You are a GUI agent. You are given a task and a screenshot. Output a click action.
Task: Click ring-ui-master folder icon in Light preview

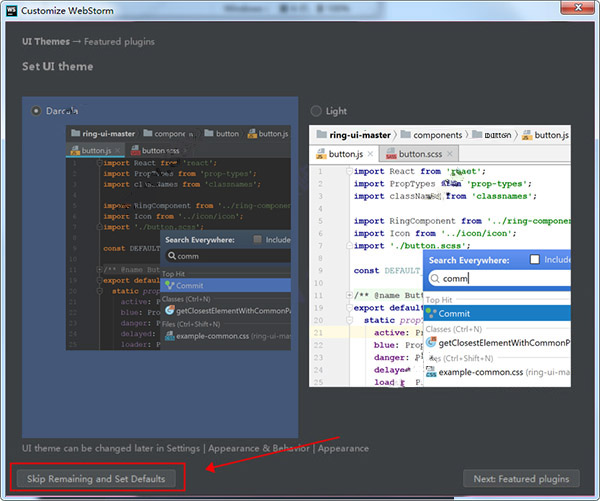tap(322, 134)
